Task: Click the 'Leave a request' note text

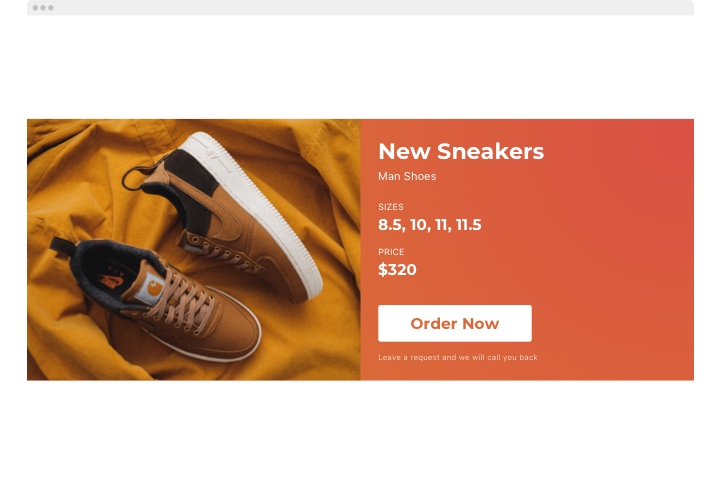Action: click(458, 357)
